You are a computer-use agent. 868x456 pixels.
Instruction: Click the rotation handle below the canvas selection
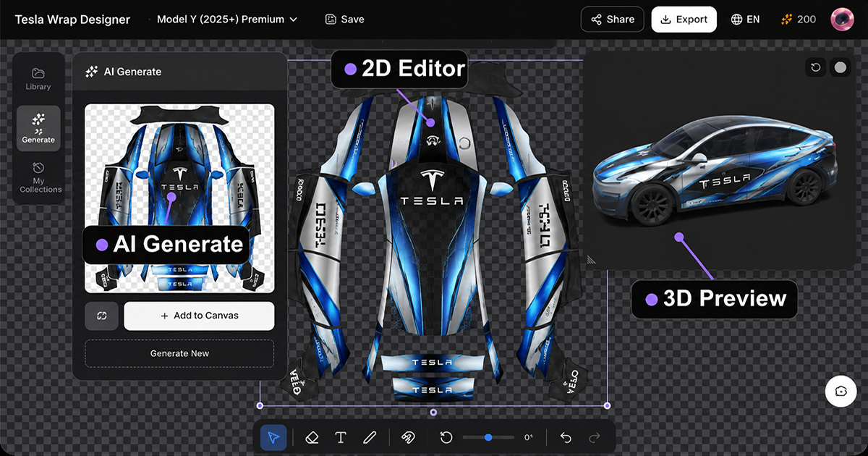point(433,413)
